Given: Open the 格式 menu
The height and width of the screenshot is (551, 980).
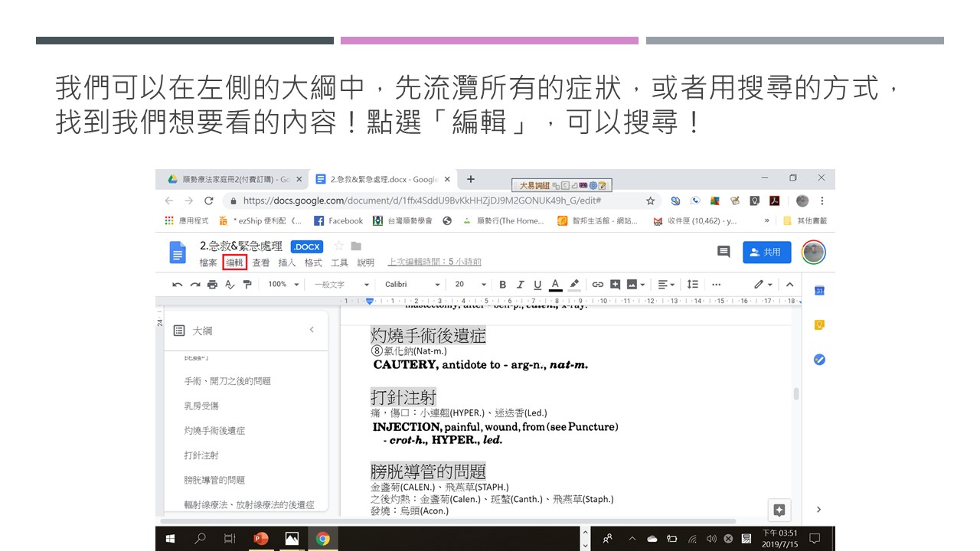Looking at the screenshot, I should pos(313,262).
